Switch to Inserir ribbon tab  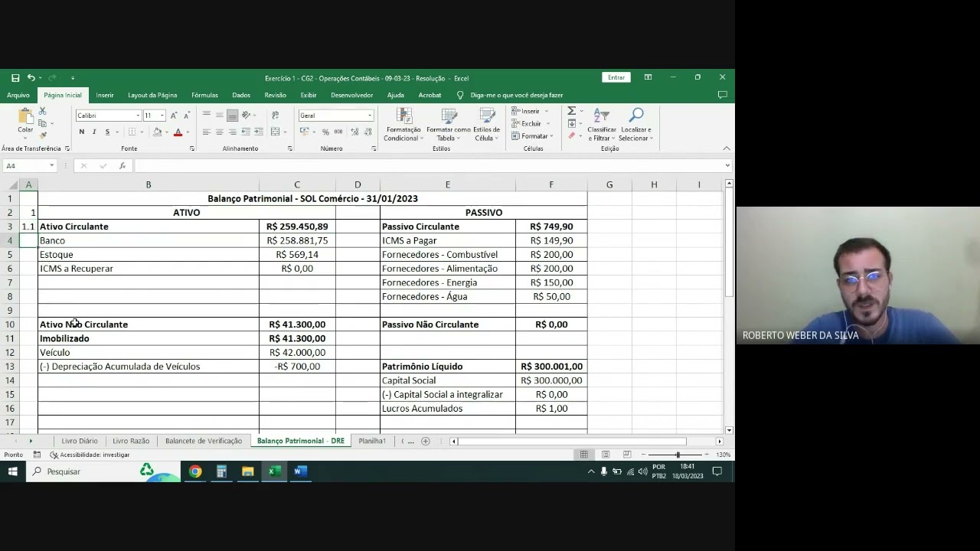[x=105, y=96]
